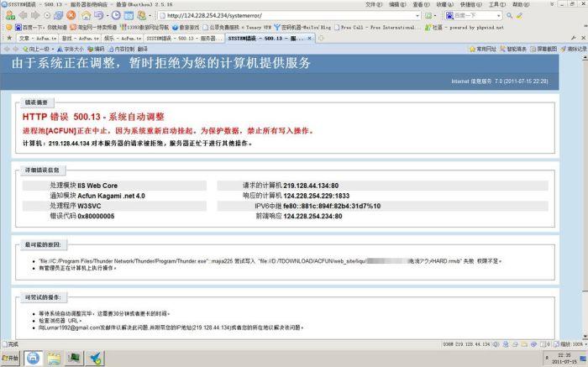This screenshot has height=367, width=588.
Task: Open the 屏幕截图 screen capture tool
Action: click(543, 49)
